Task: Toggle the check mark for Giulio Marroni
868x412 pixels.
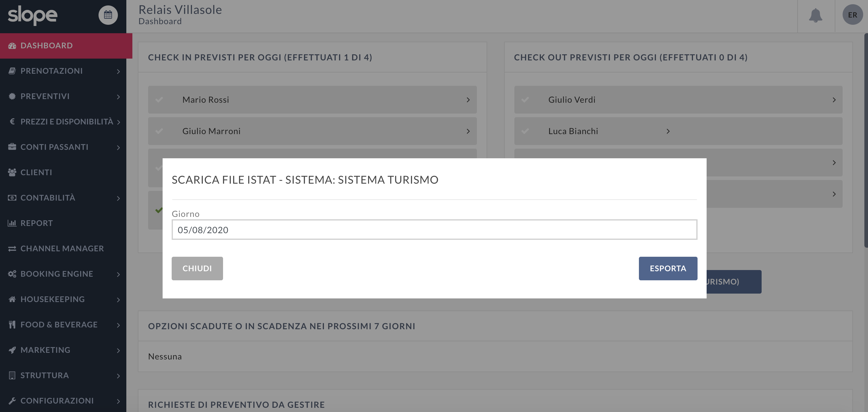Action: tap(159, 131)
